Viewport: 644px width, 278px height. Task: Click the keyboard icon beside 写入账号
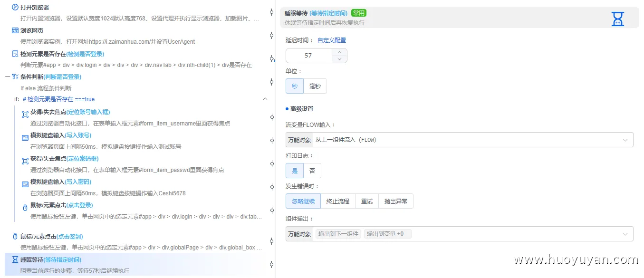tap(25, 137)
